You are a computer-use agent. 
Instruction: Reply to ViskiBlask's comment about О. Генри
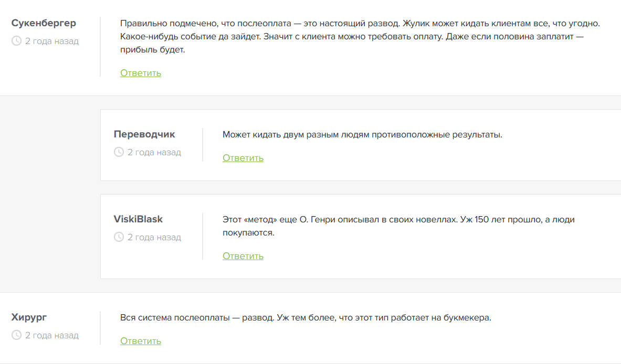click(243, 256)
